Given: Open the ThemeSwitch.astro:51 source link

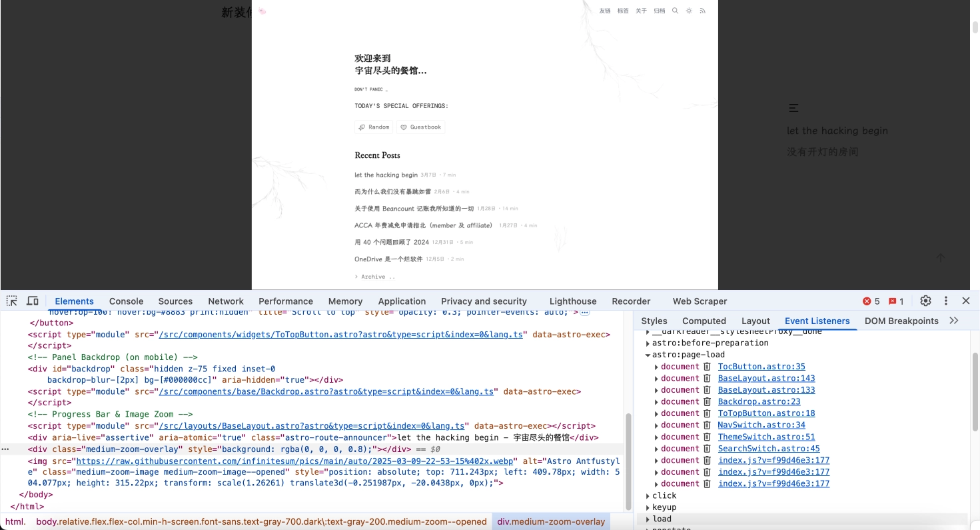Looking at the screenshot, I should coord(766,437).
